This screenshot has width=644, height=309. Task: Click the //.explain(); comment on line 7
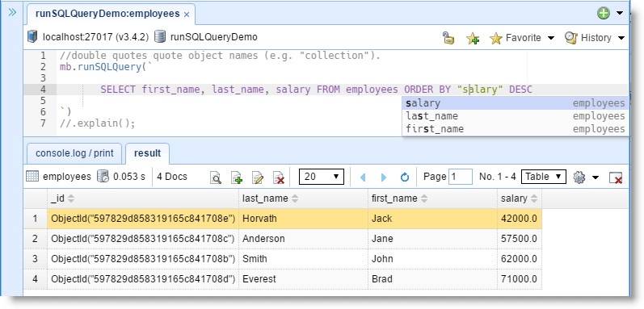[97, 123]
